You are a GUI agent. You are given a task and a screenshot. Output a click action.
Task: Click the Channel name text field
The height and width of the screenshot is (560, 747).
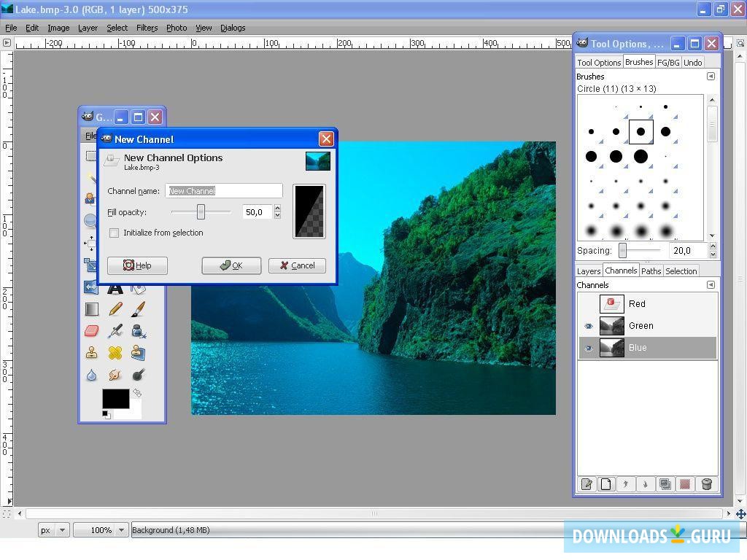(x=223, y=191)
